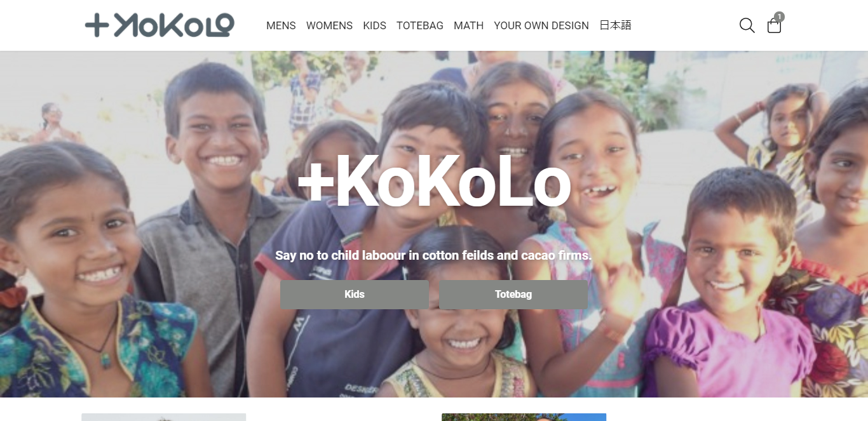Click the child labour tagline text
Screen dimensions: 868x421
pos(433,255)
